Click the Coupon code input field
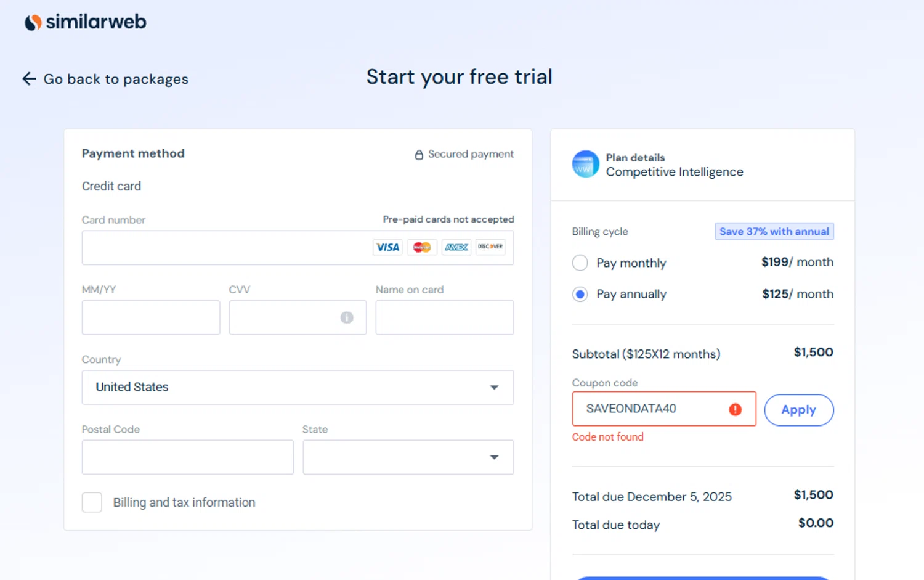The image size is (924, 580). pyautogui.click(x=664, y=409)
